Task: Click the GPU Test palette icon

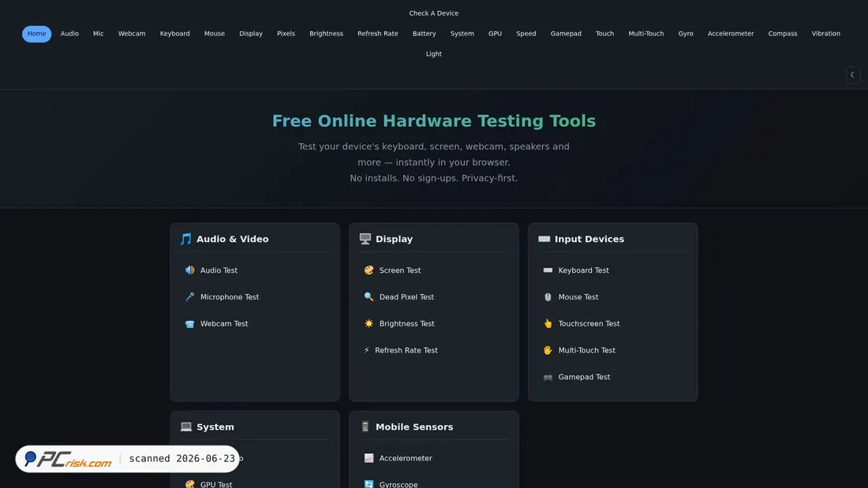Action: coord(190,484)
